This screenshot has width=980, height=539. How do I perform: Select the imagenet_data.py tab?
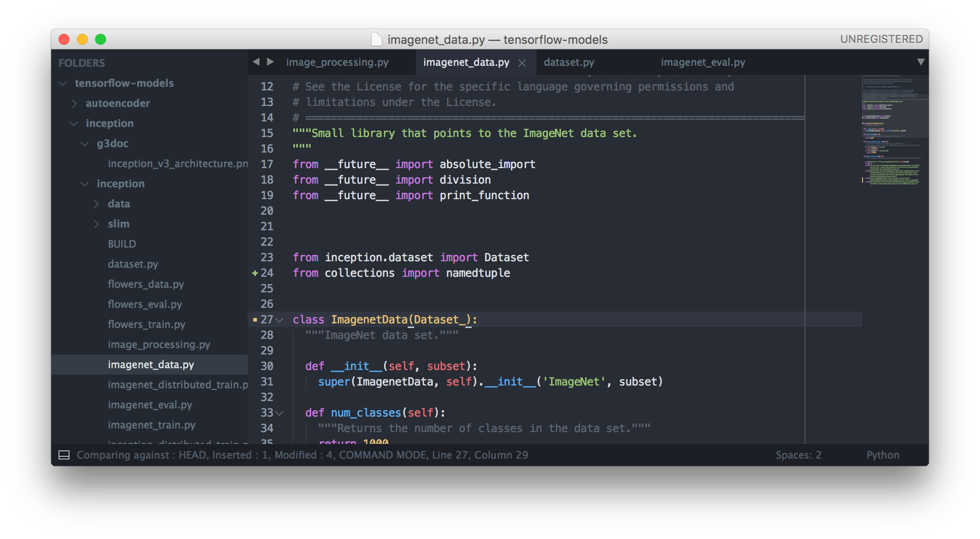point(466,62)
